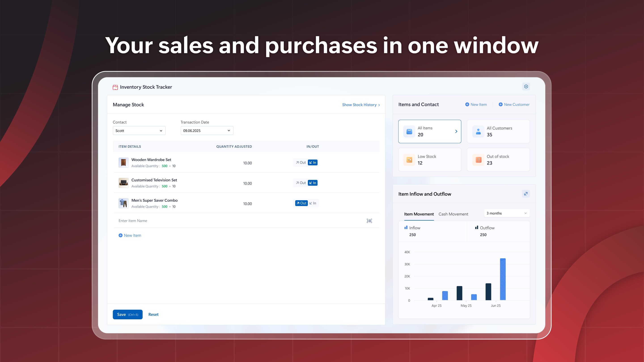Expand the All Items card chevron
The height and width of the screenshot is (362, 644).
tap(456, 131)
